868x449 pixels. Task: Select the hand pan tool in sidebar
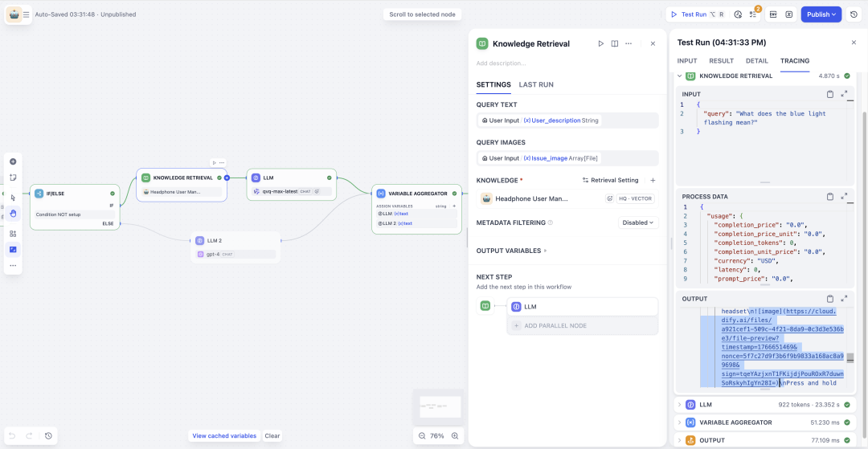13,214
